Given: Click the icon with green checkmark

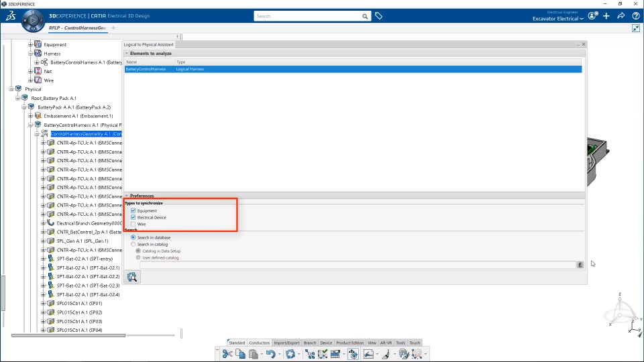Looking at the screenshot, I should point(323,354).
